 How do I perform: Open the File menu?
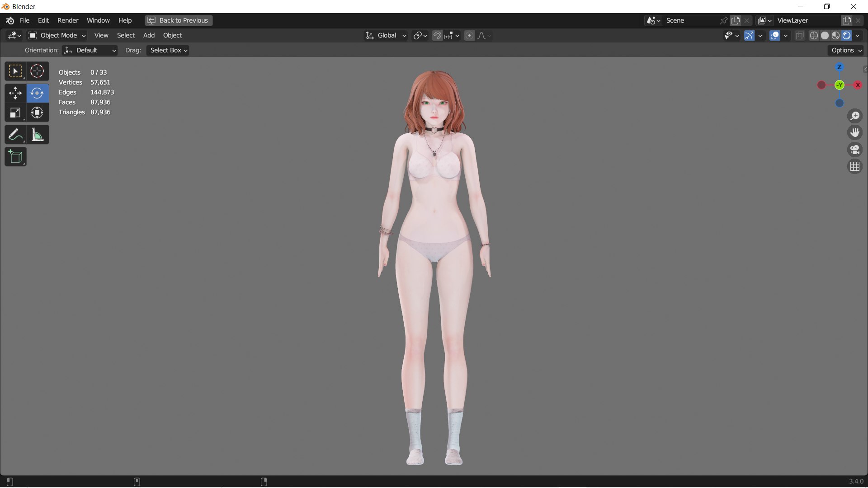click(25, 20)
